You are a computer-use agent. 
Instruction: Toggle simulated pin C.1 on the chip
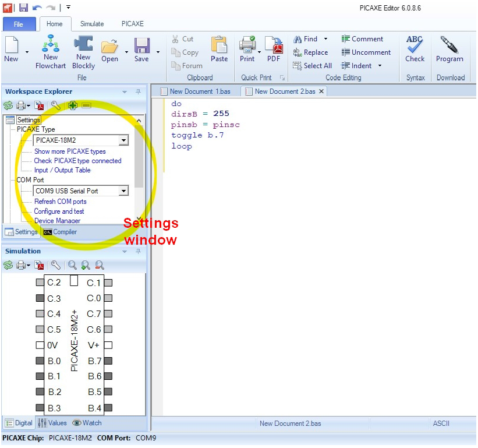108,283
